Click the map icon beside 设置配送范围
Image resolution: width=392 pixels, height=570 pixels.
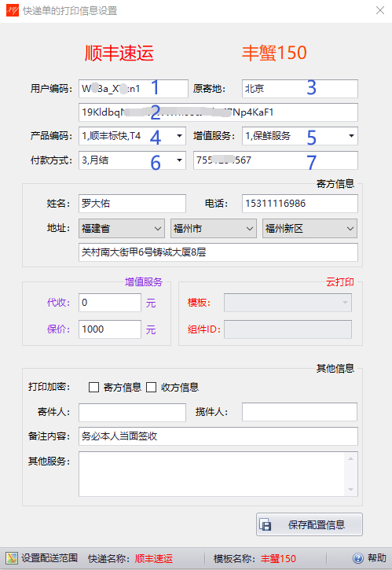12,558
